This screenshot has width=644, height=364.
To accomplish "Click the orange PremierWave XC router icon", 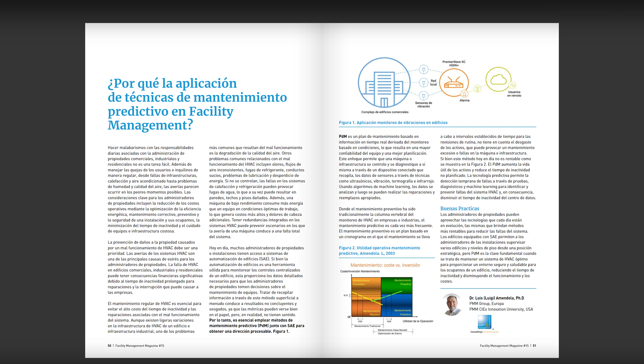I will click(454, 83).
